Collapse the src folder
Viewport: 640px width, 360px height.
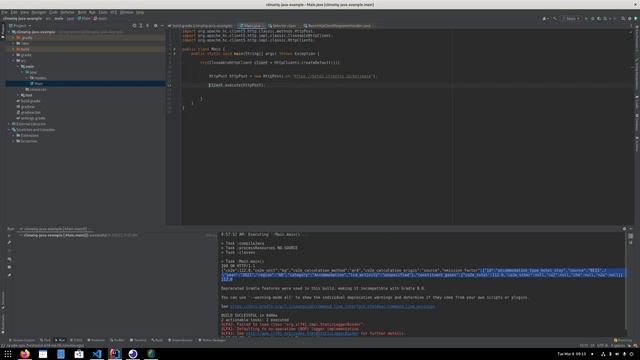13,60
